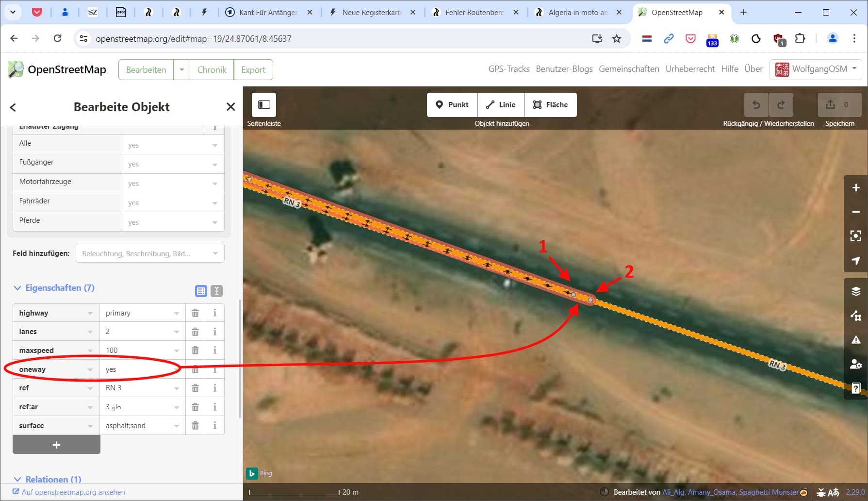868x501 pixels.
Task: Open the Chronik tab
Action: coord(212,69)
